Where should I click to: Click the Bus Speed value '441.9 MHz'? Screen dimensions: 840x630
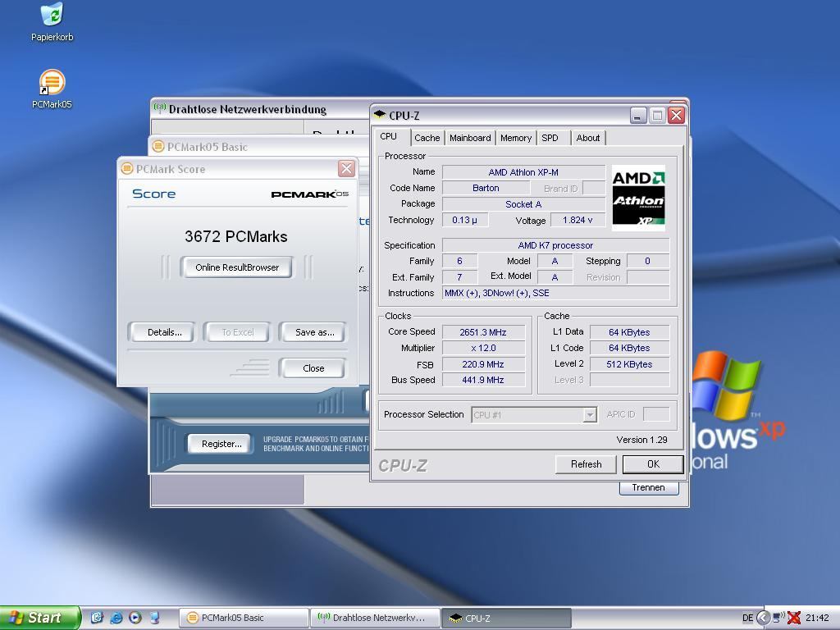483,380
